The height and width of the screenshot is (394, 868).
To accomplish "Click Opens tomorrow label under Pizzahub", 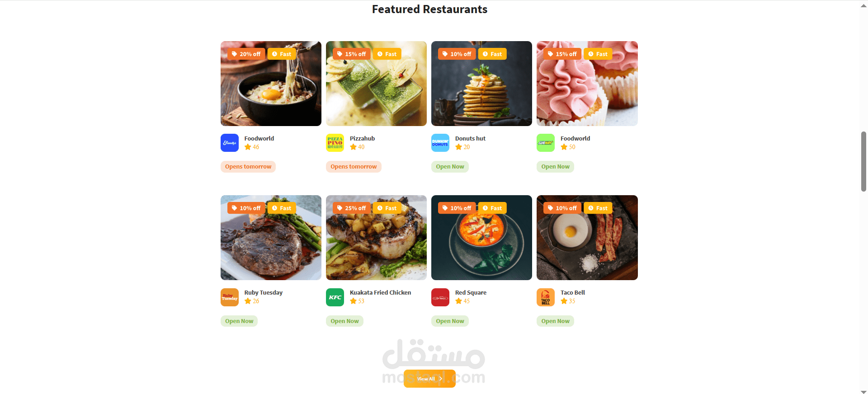I will point(354,167).
